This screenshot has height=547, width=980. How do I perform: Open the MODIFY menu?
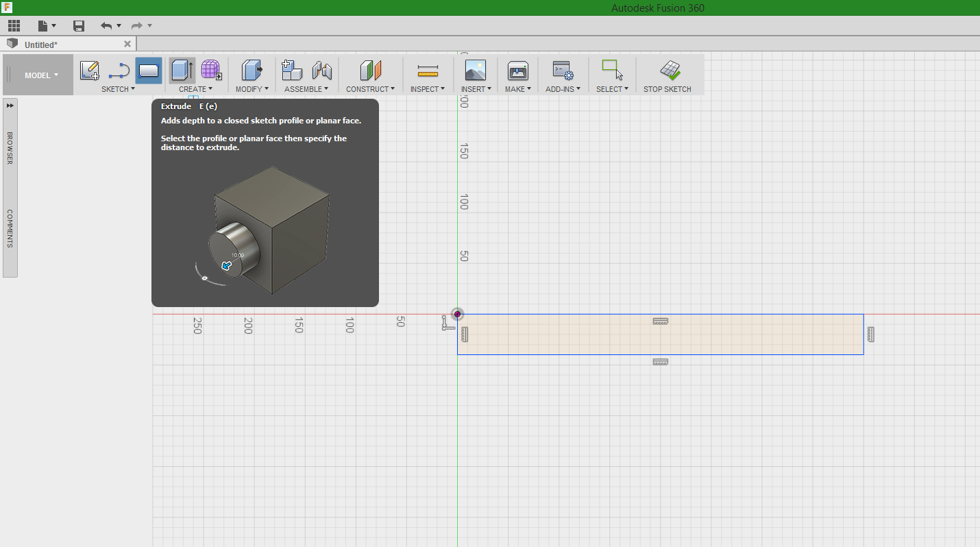[252, 89]
